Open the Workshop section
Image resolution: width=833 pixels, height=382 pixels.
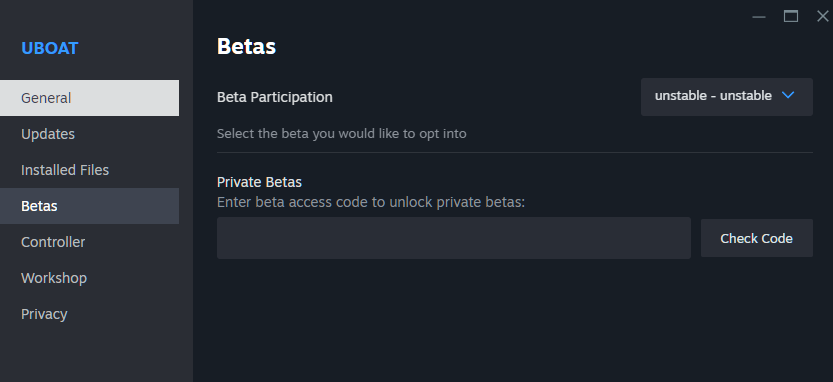[89, 278]
